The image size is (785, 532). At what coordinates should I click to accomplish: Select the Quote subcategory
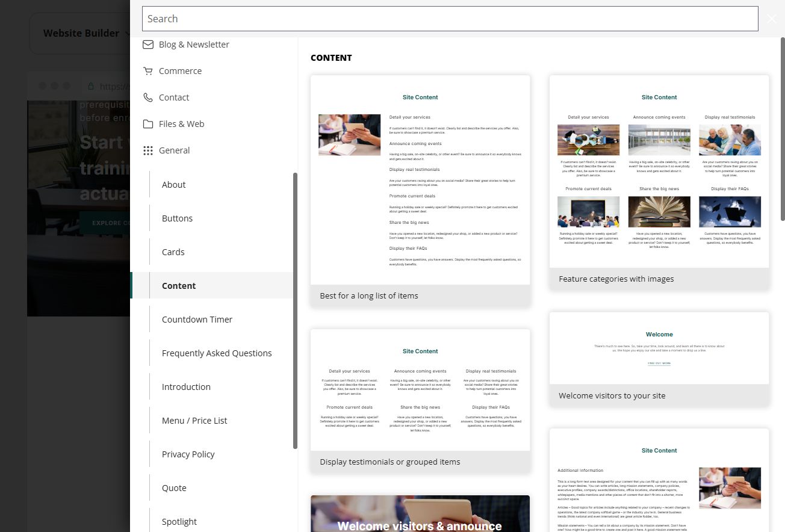(211, 488)
